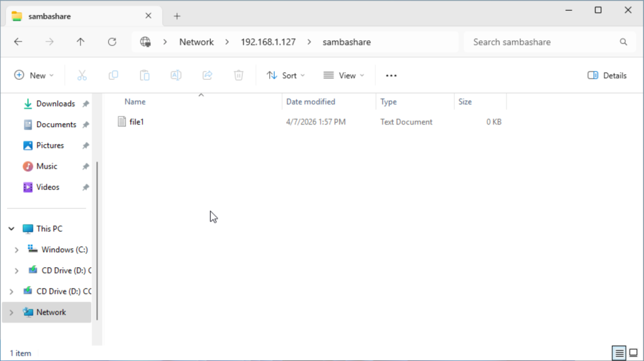644x361 pixels.
Task: Sort by Name column header
Action: (135, 102)
